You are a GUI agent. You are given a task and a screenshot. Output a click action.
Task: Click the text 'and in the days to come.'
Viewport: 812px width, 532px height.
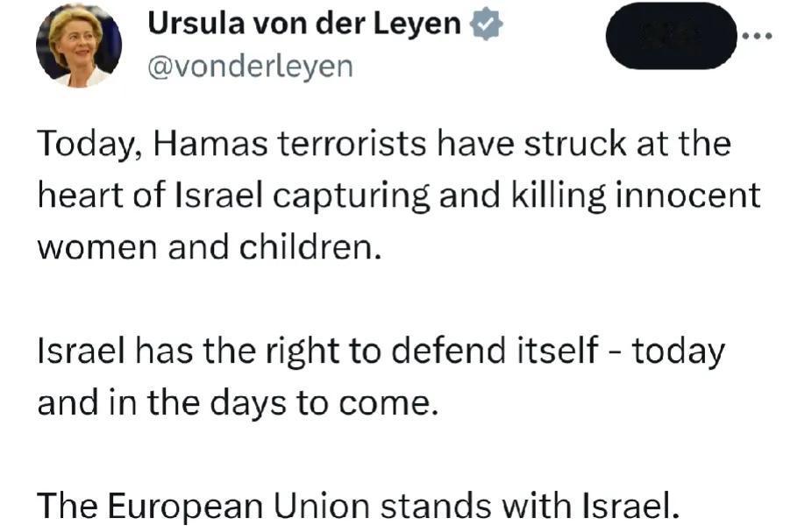(239, 403)
